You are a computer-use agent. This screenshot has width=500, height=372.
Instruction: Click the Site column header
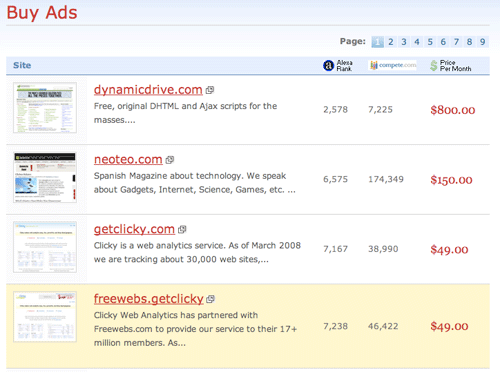pos(22,65)
